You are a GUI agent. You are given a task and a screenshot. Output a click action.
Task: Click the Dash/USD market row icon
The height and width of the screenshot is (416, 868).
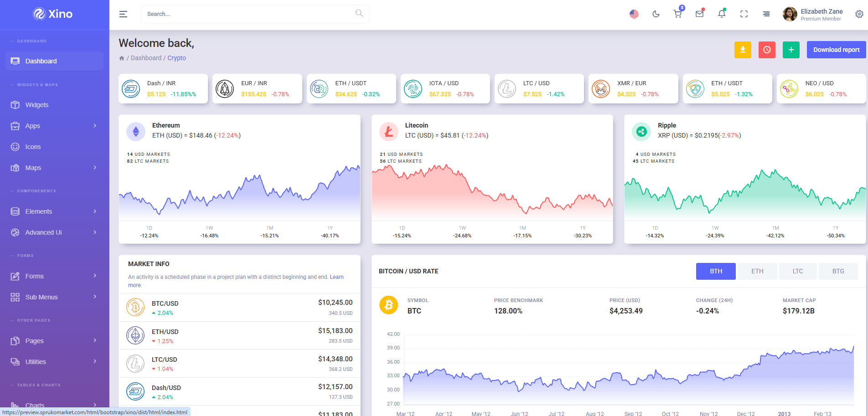(135, 391)
